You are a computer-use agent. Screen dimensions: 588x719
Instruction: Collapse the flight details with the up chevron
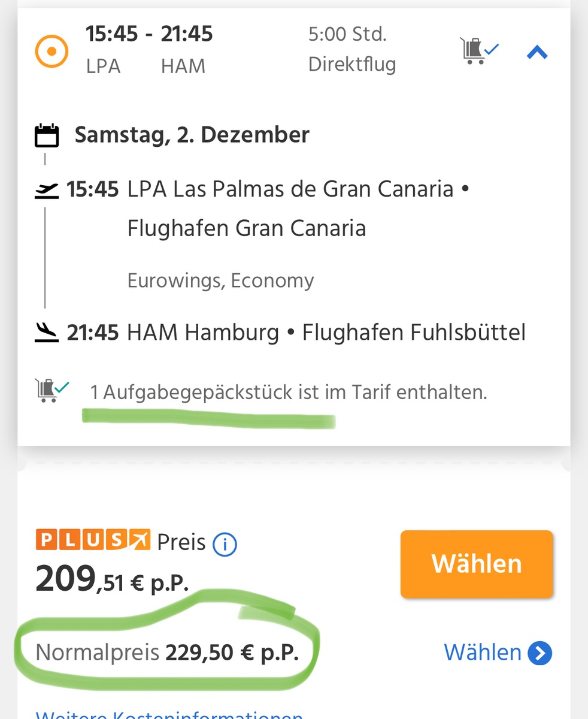tap(537, 53)
